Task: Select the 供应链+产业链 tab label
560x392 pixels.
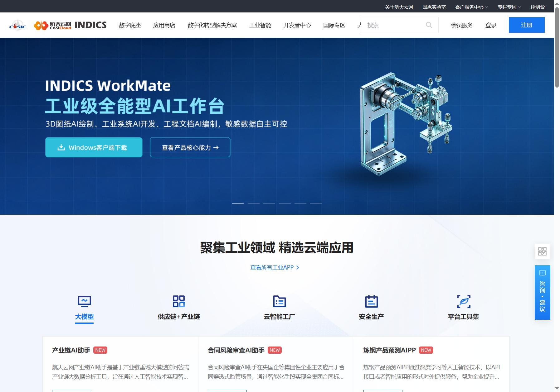Action: 179,317
